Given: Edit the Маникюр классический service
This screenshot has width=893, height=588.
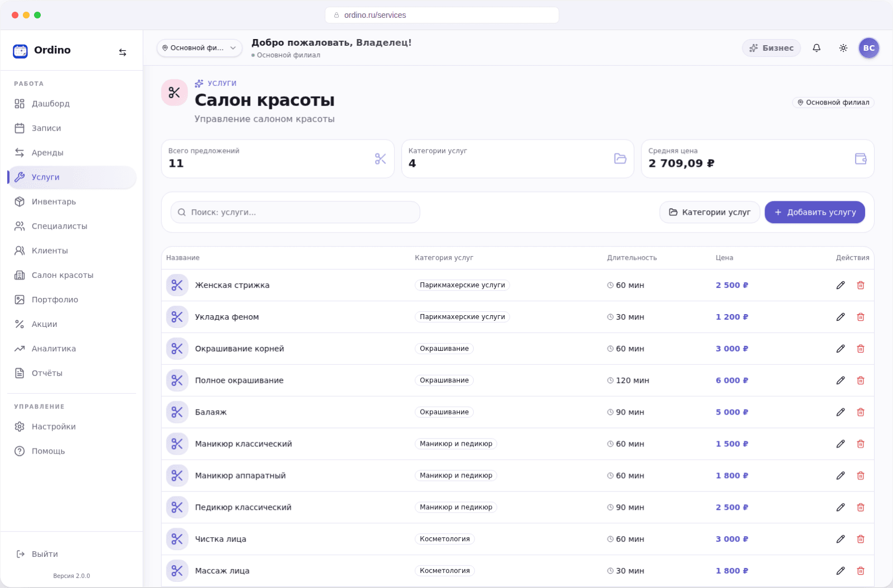Looking at the screenshot, I should [x=841, y=444].
